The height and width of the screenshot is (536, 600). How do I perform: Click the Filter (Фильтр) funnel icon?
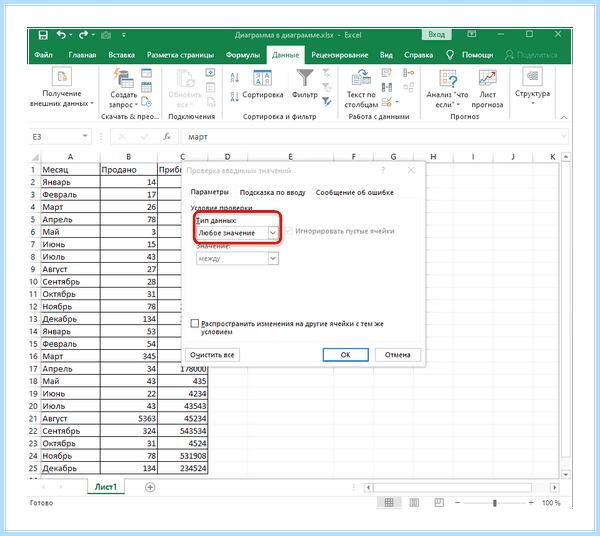pyautogui.click(x=305, y=78)
